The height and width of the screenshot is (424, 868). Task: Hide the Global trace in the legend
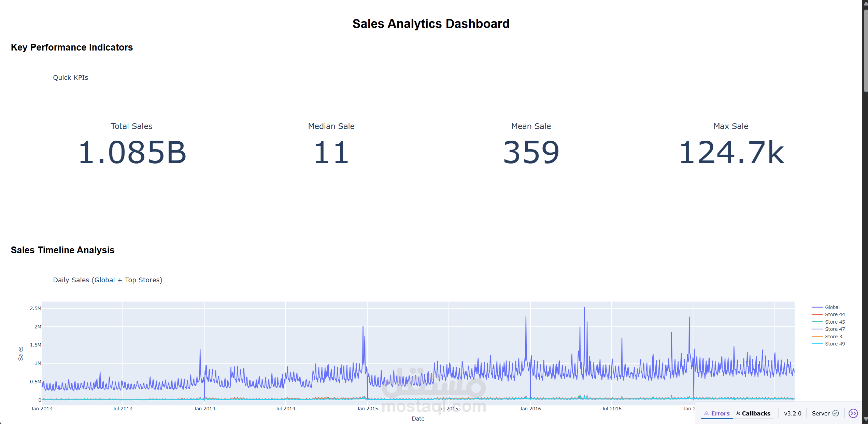click(x=832, y=307)
